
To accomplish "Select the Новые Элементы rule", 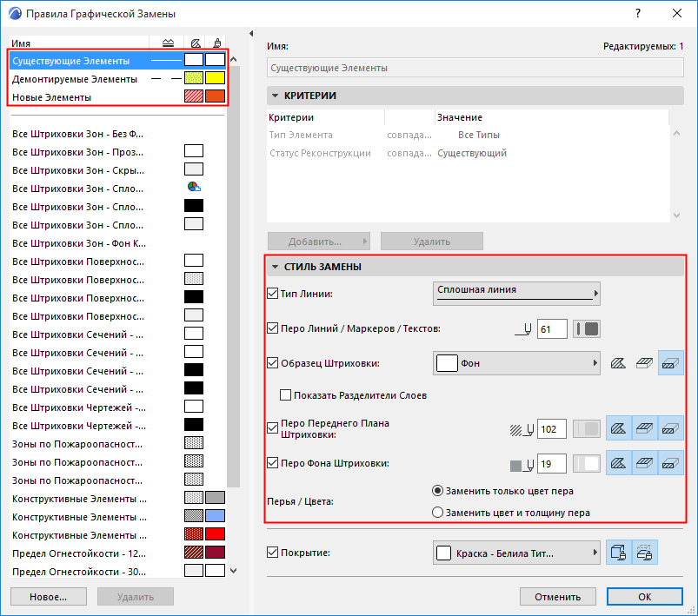I will click(117, 97).
